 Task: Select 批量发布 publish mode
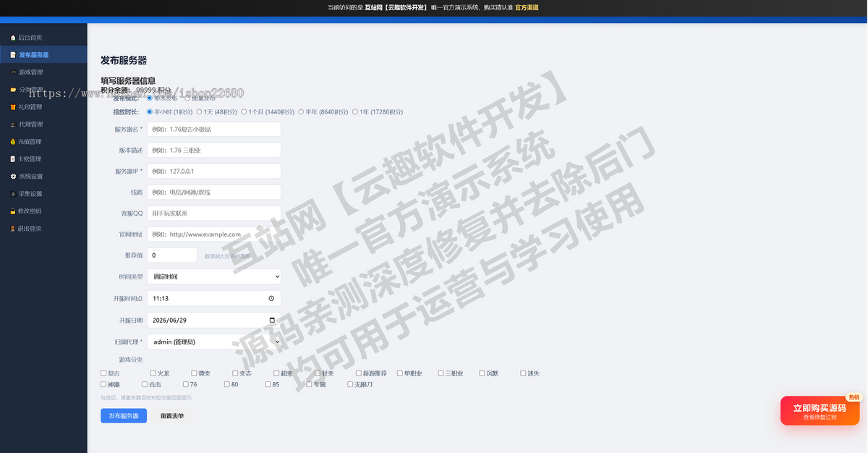[x=188, y=98]
